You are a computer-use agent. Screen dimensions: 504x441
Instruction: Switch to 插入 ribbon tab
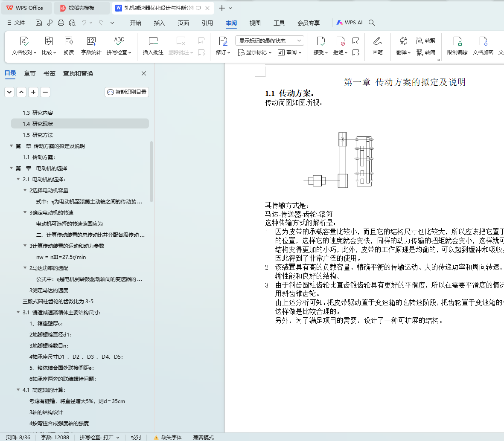160,23
